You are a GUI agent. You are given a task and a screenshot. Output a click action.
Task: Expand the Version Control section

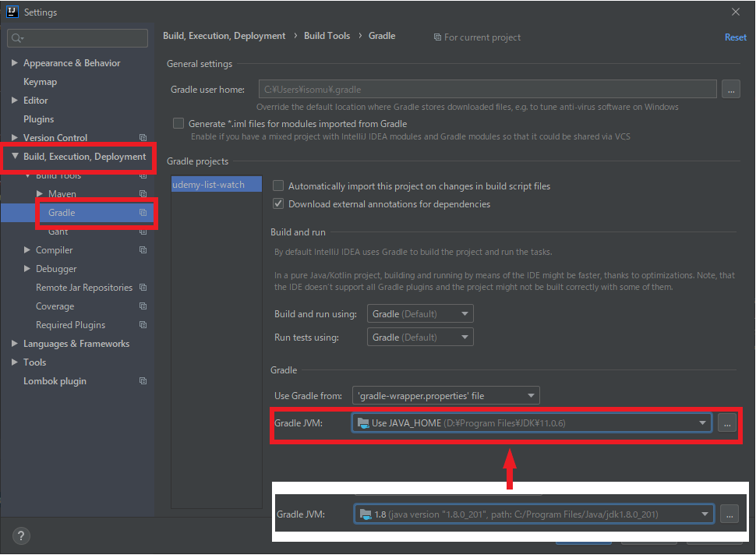(15, 137)
